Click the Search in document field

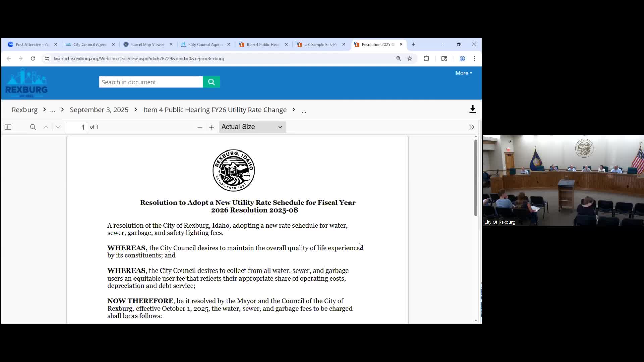pyautogui.click(x=151, y=82)
